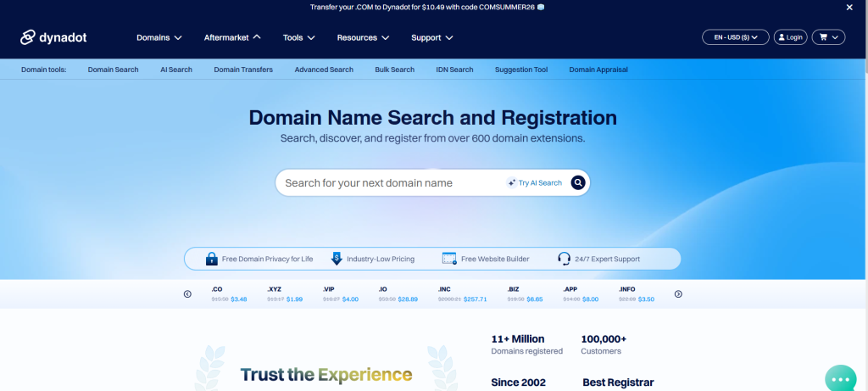Click the sparkle icon beside Try AI Search
The image size is (868, 391).
[511, 182]
